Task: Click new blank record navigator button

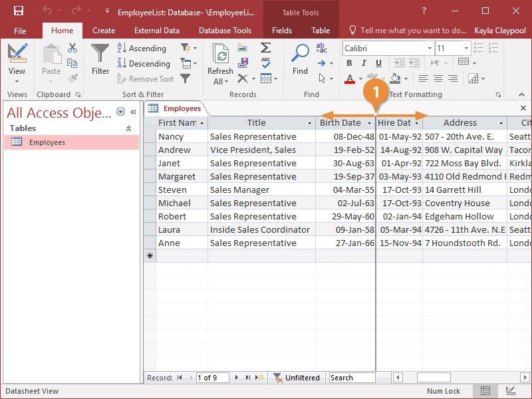Action: tap(259, 378)
